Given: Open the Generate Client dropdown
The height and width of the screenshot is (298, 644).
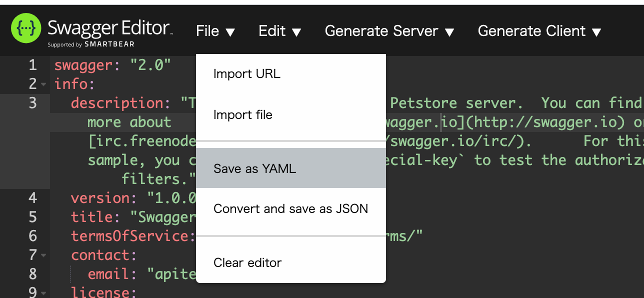Looking at the screenshot, I should pos(539,31).
